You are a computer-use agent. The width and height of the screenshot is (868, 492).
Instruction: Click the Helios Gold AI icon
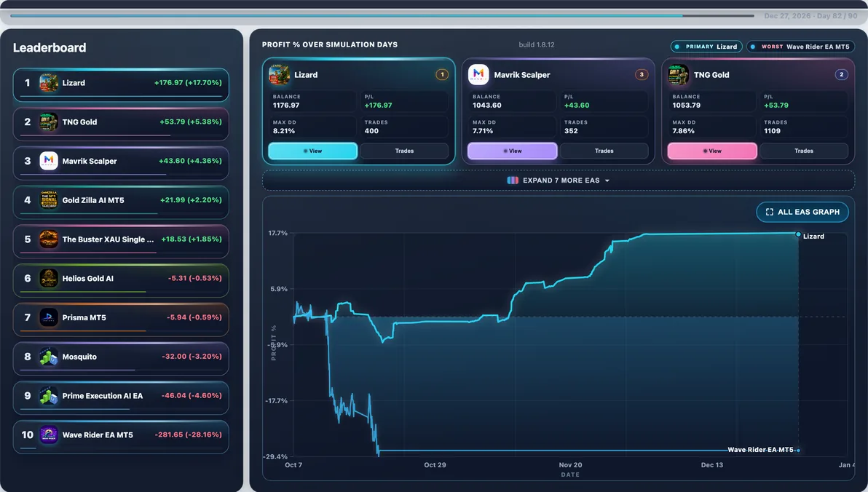[x=49, y=278]
